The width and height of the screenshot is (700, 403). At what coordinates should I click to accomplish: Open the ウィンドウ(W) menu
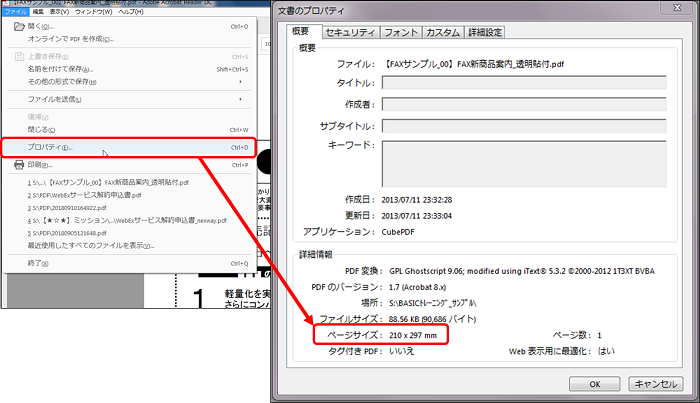93,12
